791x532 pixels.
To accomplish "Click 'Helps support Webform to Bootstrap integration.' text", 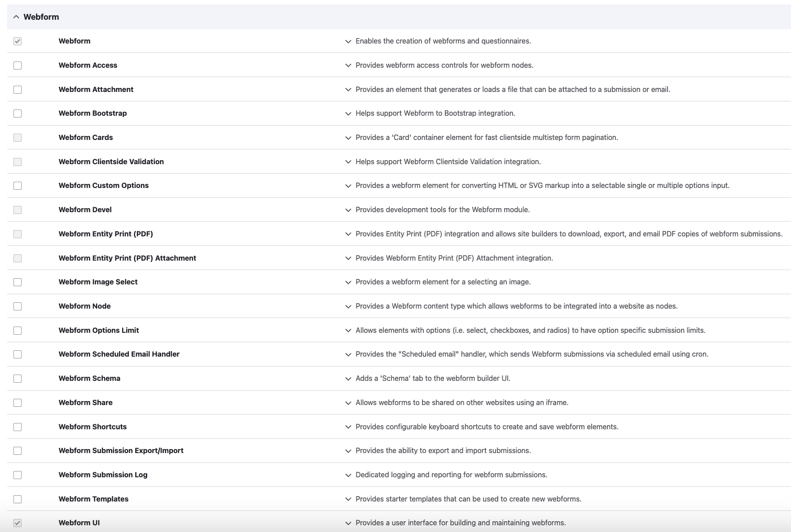I will (x=435, y=113).
